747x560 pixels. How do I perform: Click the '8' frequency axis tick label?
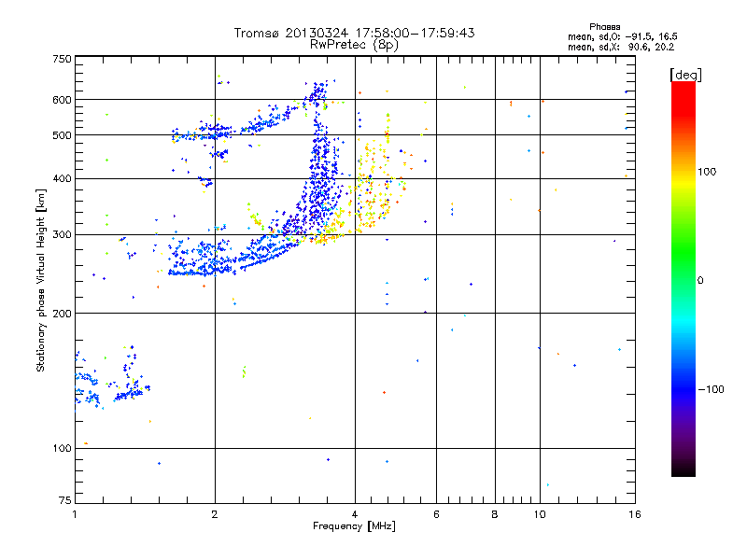coord(495,514)
